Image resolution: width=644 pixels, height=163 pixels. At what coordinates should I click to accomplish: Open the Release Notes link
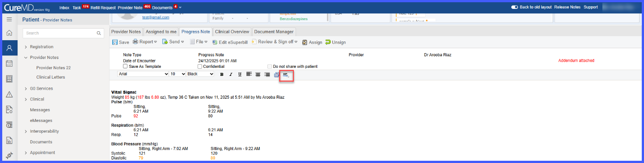[567, 7]
